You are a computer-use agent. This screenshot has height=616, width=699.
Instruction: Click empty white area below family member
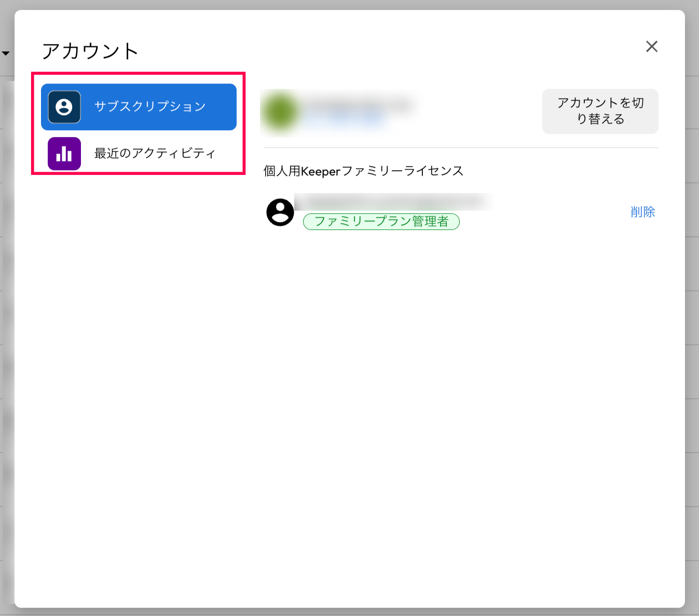461,389
